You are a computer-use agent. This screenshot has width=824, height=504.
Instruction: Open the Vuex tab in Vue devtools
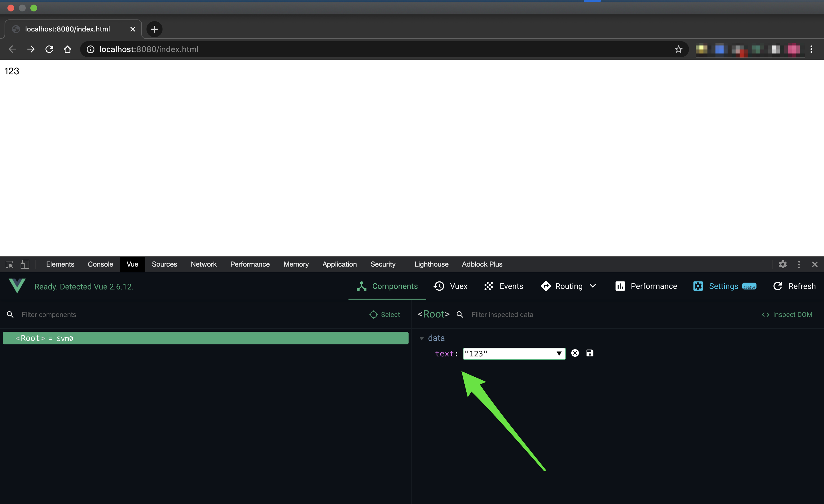(450, 286)
